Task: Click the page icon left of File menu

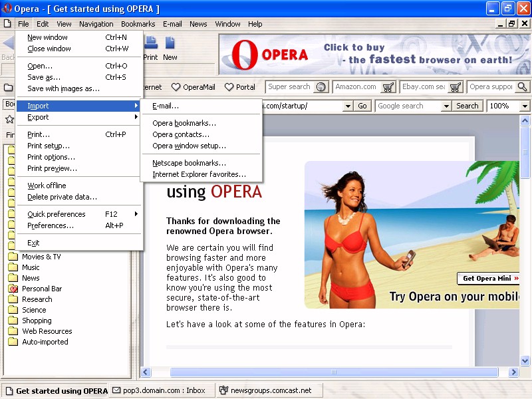Action: [7, 24]
